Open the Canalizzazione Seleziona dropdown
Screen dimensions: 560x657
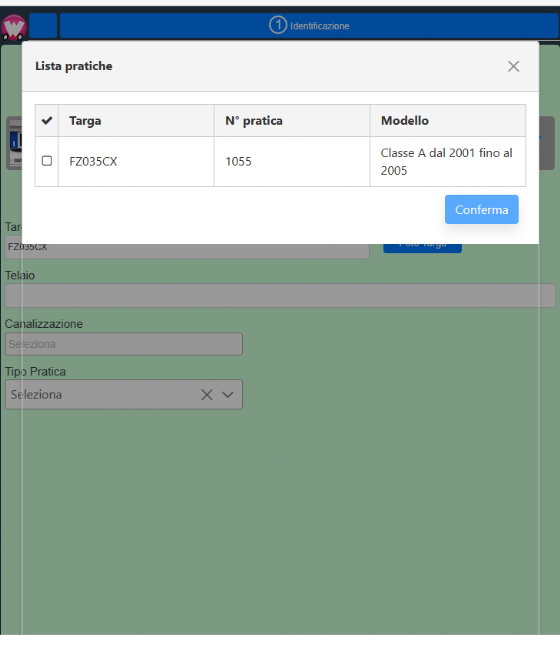pyautogui.click(x=124, y=344)
